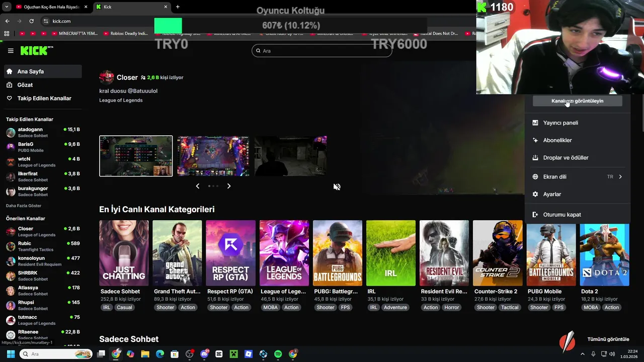Reload the page in Chrome
Viewport: 644px width, 362px height.
coord(31,21)
